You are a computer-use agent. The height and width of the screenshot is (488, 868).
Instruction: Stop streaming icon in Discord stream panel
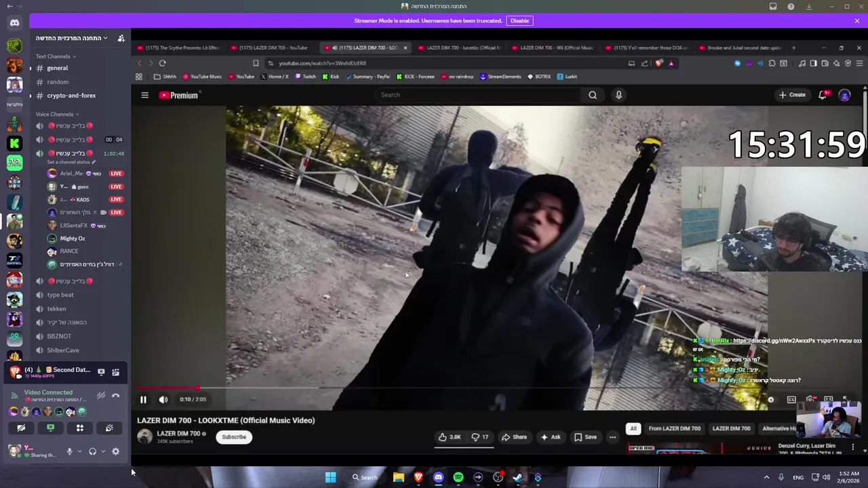(101, 371)
